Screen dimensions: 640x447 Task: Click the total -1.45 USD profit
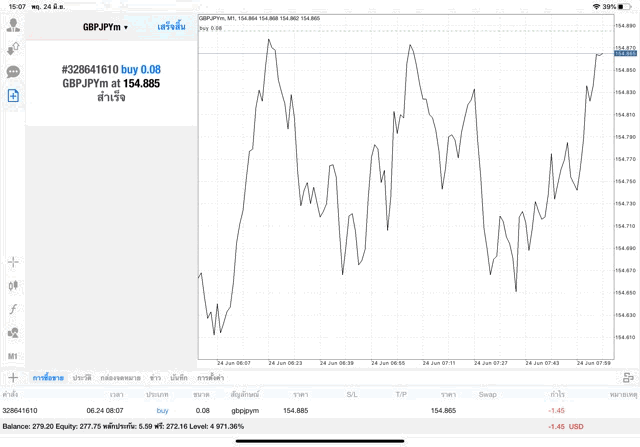tap(566, 427)
